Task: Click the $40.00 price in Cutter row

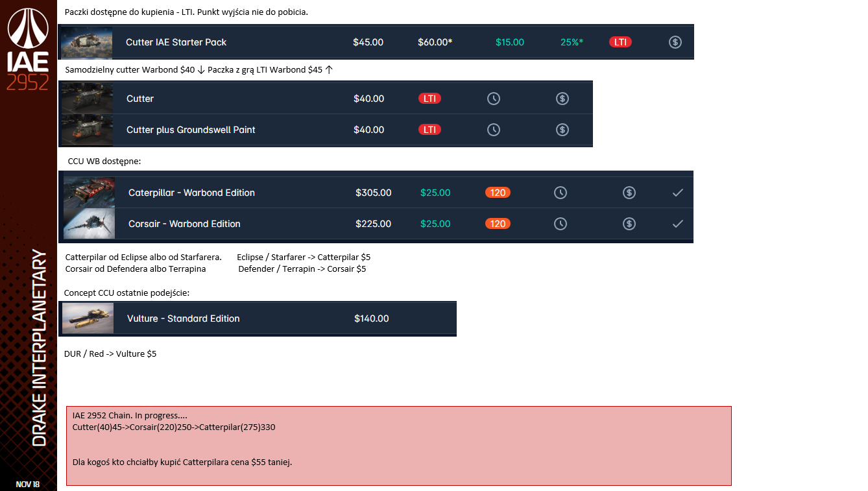Action: point(369,99)
